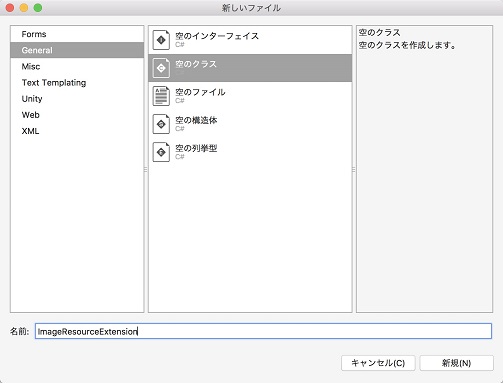Click the 空の構造体 template icon
The height and width of the screenshot is (383, 503).
click(x=161, y=124)
